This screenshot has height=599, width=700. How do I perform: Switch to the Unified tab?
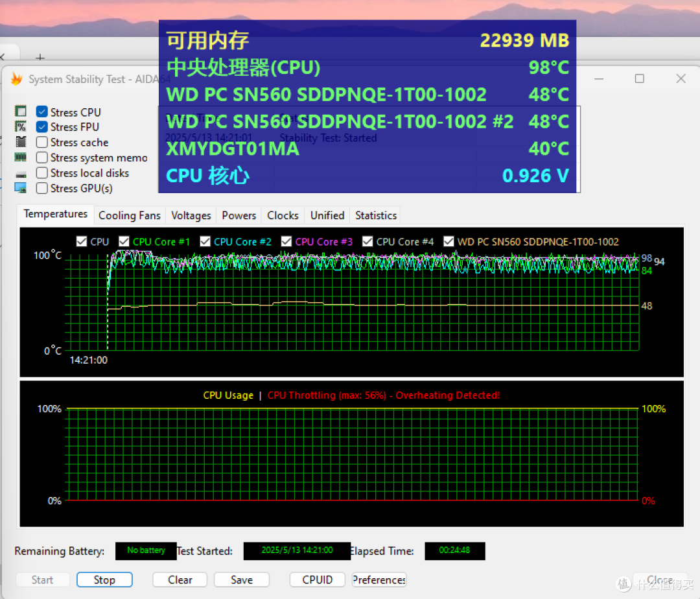(327, 216)
